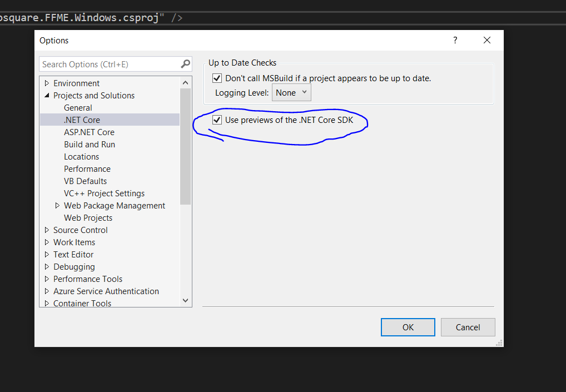The height and width of the screenshot is (392, 566).
Task: Click the Help question mark icon
Action: [x=455, y=40]
